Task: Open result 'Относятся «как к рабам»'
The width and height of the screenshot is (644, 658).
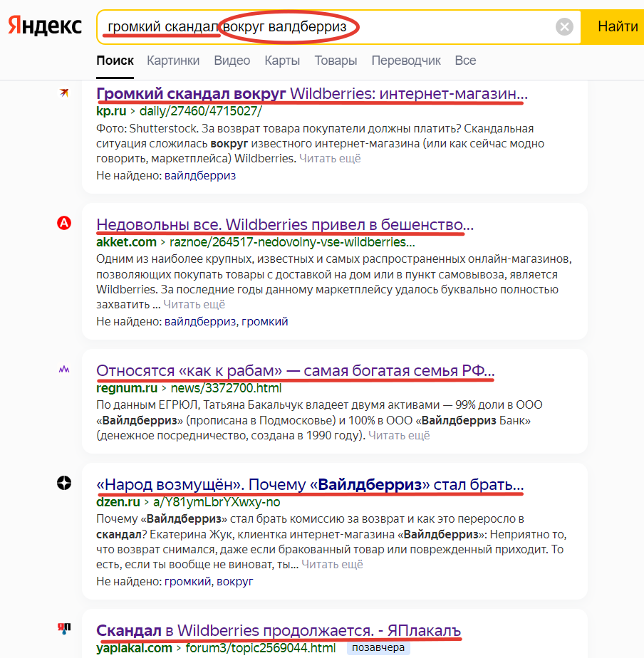Action: click(296, 370)
